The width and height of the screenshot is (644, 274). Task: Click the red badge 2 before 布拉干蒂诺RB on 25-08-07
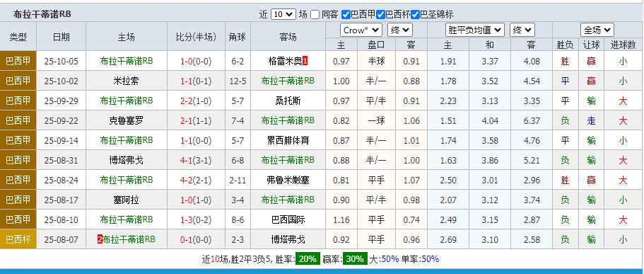pos(100,239)
